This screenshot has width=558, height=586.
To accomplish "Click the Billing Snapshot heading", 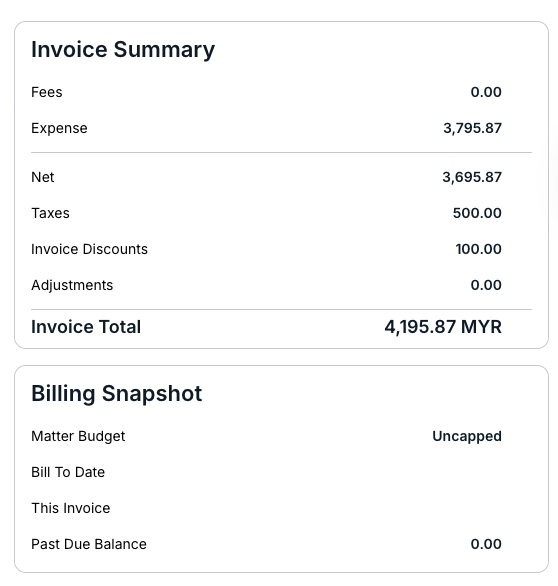I will pyautogui.click(x=117, y=394).
